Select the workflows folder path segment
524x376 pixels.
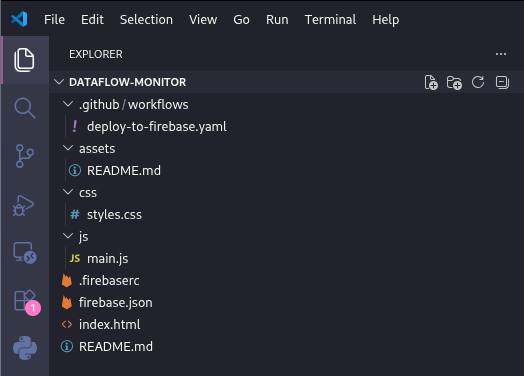[158, 105]
